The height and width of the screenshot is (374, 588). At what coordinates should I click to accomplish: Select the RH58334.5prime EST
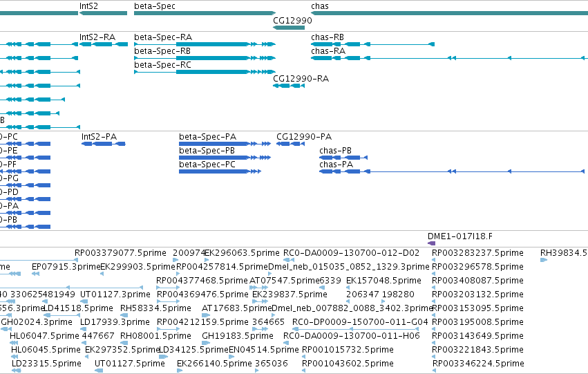pyautogui.click(x=124, y=315)
